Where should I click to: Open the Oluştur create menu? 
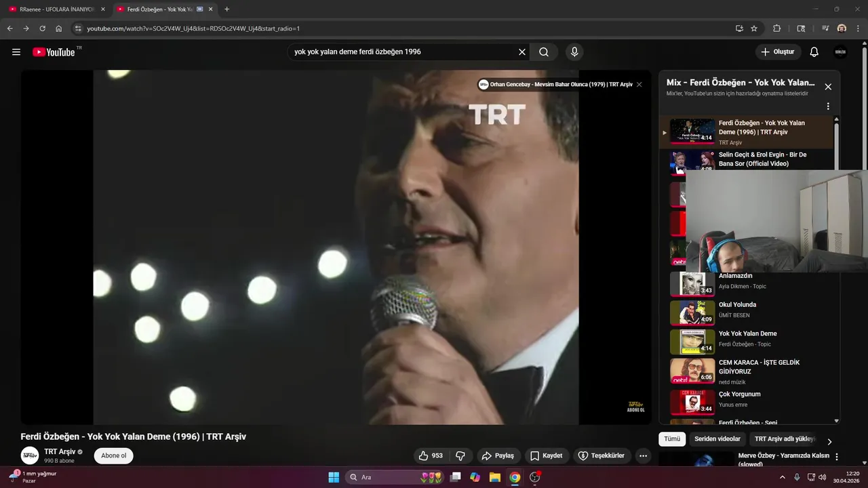click(778, 52)
